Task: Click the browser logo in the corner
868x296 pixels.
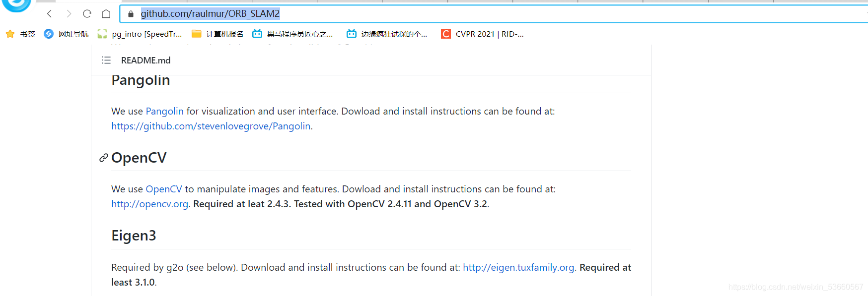Action: (x=16, y=5)
